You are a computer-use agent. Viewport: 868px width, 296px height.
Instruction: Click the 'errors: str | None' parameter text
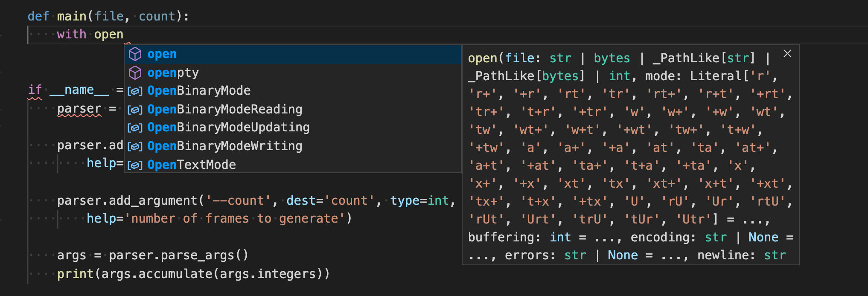(x=571, y=255)
